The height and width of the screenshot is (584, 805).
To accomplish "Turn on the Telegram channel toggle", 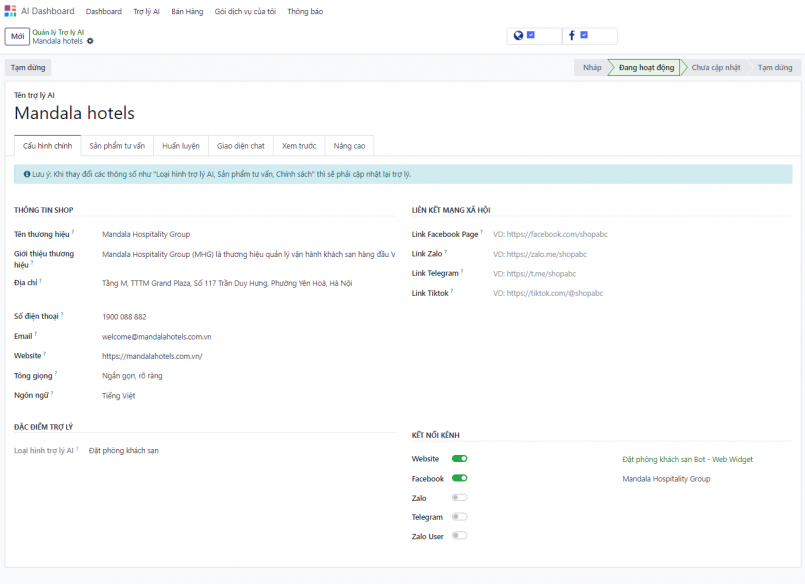I will tap(459, 517).
